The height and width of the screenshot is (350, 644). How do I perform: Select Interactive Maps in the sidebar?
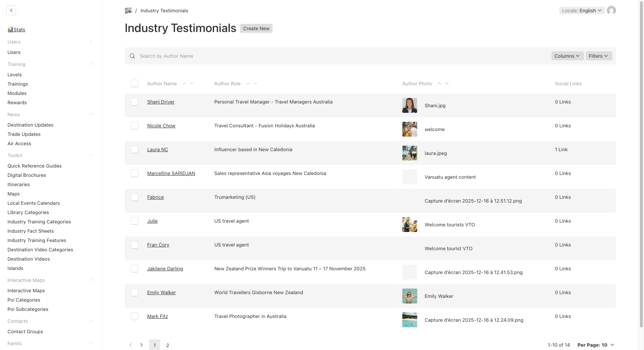click(x=26, y=290)
